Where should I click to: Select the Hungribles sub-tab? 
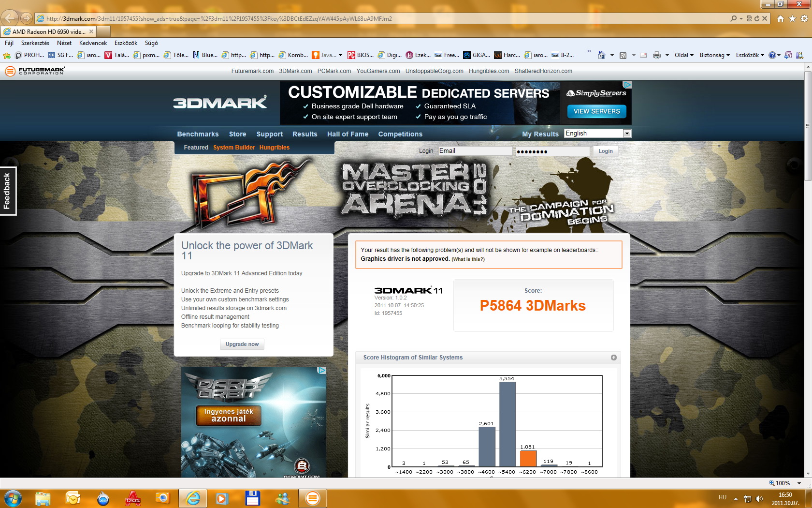tap(274, 148)
